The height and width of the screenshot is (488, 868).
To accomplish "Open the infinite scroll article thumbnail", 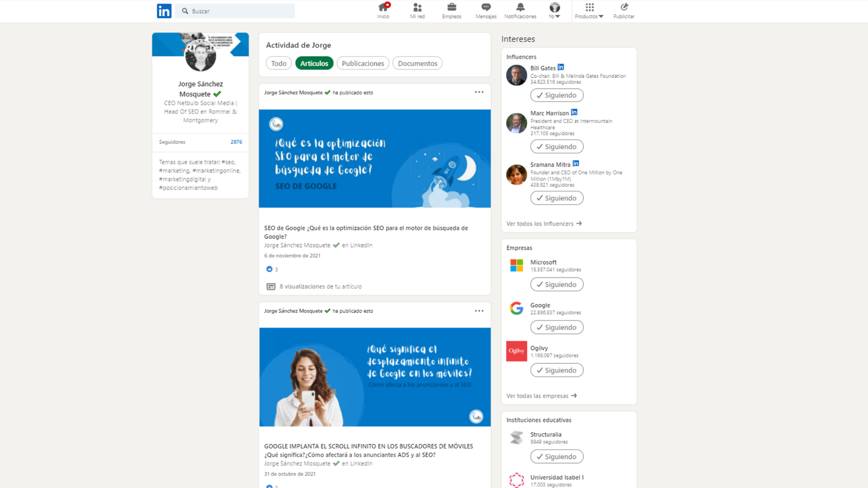I will [x=375, y=377].
